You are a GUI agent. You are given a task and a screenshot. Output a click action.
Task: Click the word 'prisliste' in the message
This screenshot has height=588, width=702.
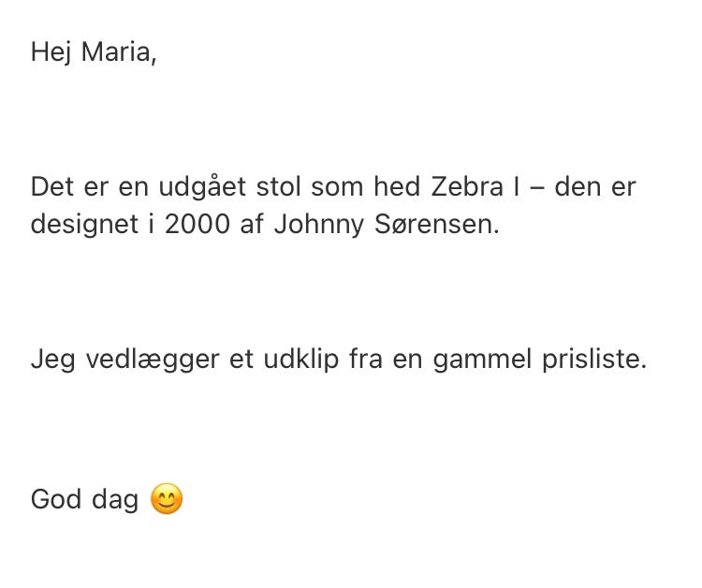594,360
